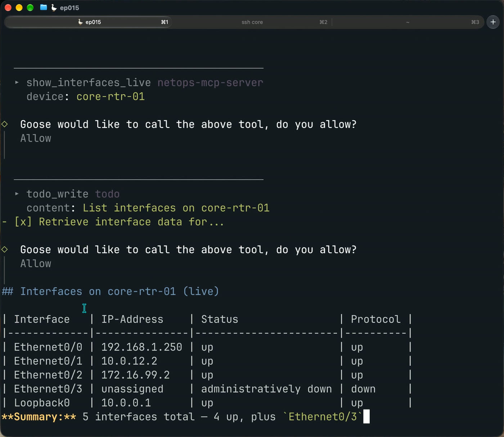The width and height of the screenshot is (504, 437).
Task: Click the netops-mcp-server label
Action: [210, 82]
